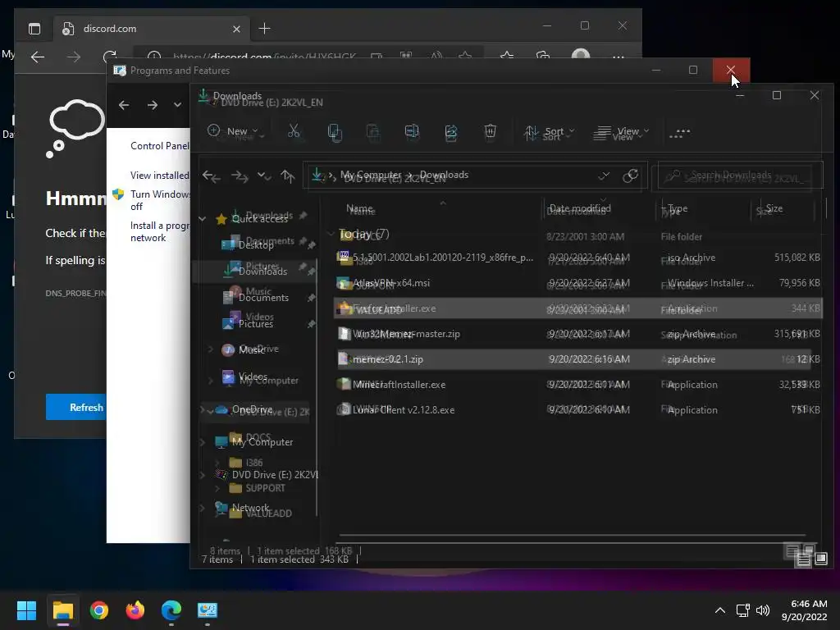840x630 pixels.
Task: Click forward arrow in Programs and Features window
Action: [x=153, y=105]
